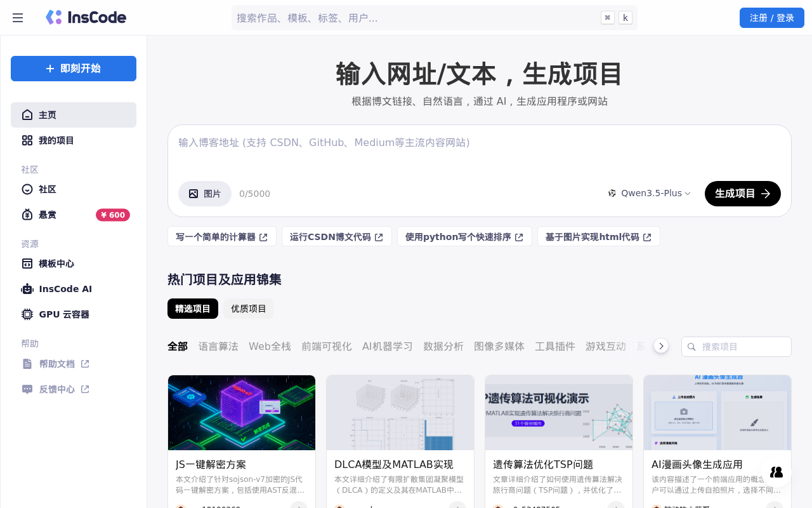Click the 帮助文档 external link icon
This screenshot has height=508, width=812.
(85, 364)
